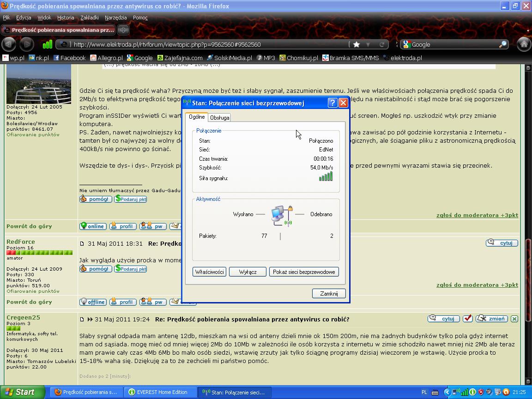Click the pomógł button in RedForce post
532x399 pixels.
coord(96,269)
